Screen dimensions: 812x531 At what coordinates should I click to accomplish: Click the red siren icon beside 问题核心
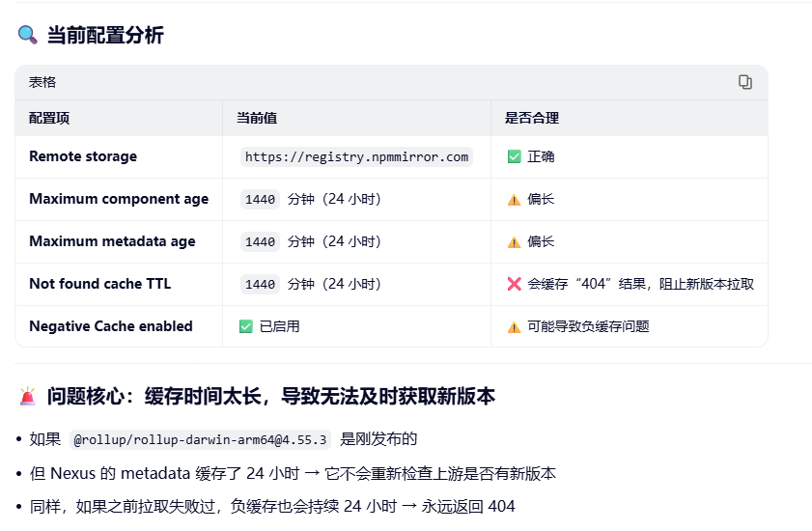pyautogui.click(x=28, y=397)
